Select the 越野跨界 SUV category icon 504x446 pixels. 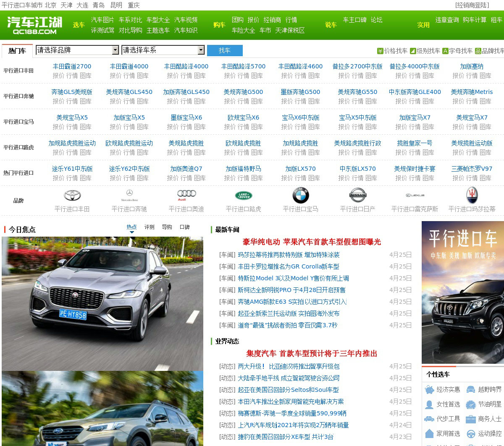click(471, 389)
